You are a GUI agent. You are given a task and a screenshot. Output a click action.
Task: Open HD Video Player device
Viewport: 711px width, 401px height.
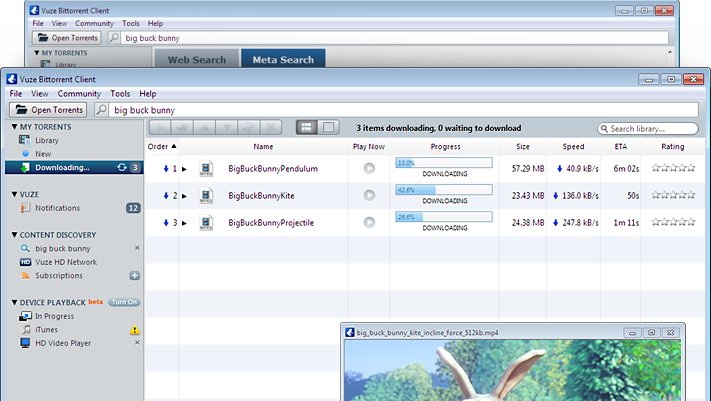click(62, 343)
